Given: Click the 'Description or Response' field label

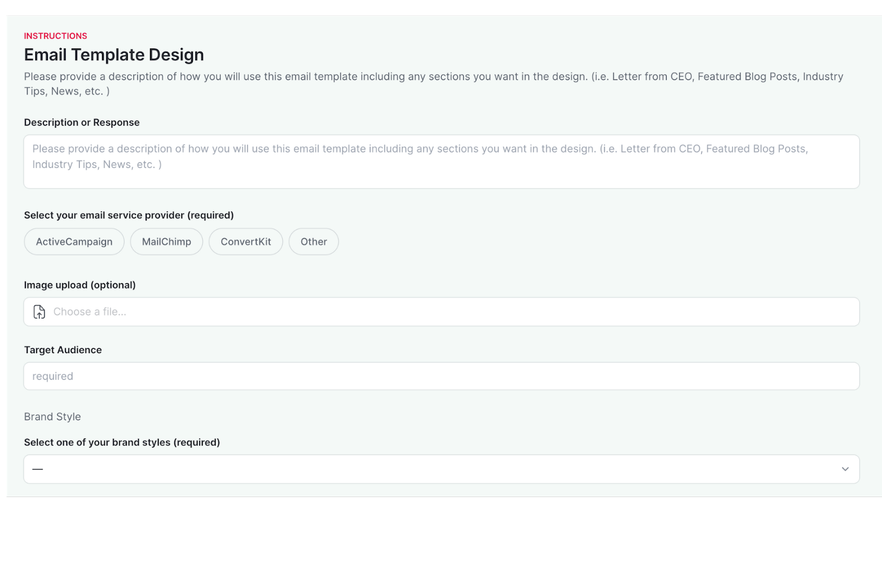Looking at the screenshot, I should point(82,122).
